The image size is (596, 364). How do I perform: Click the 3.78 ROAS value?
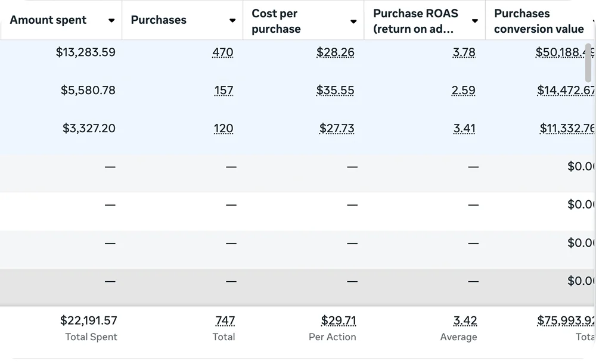tap(464, 52)
